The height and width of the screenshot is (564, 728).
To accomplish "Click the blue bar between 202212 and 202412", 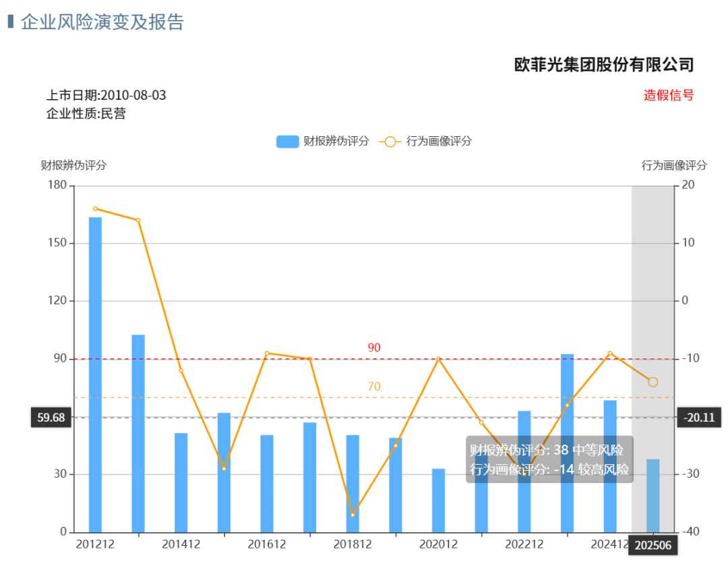I will 568,443.
